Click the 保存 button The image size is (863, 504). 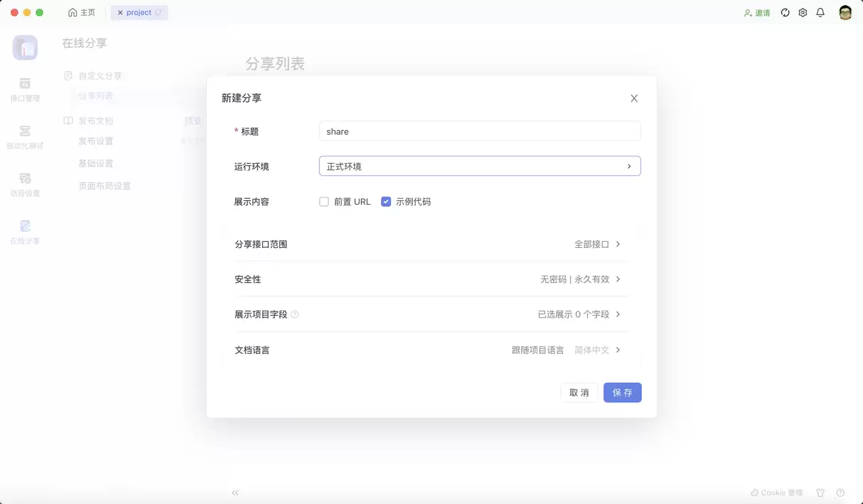pos(622,393)
